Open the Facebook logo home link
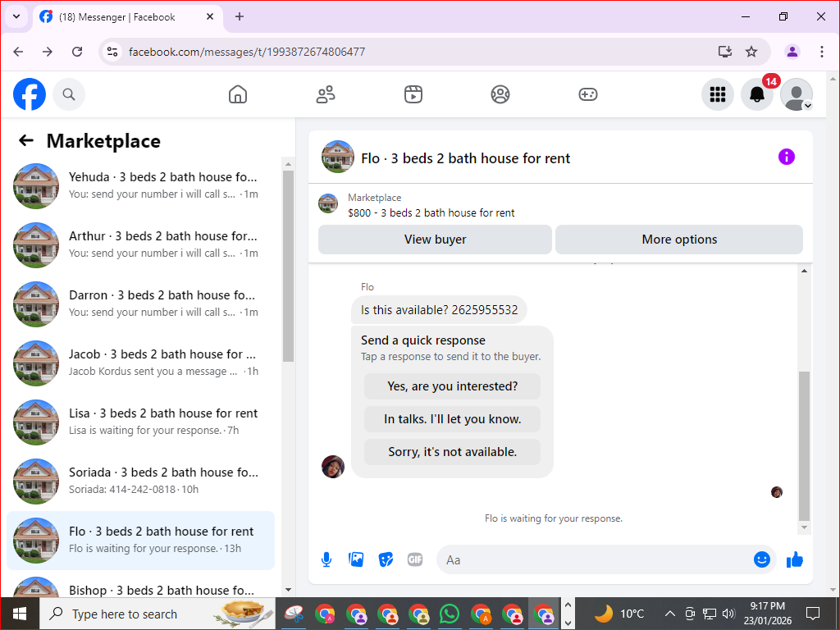Image resolution: width=840 pixels, height=630 pixels. pos(30,94)
